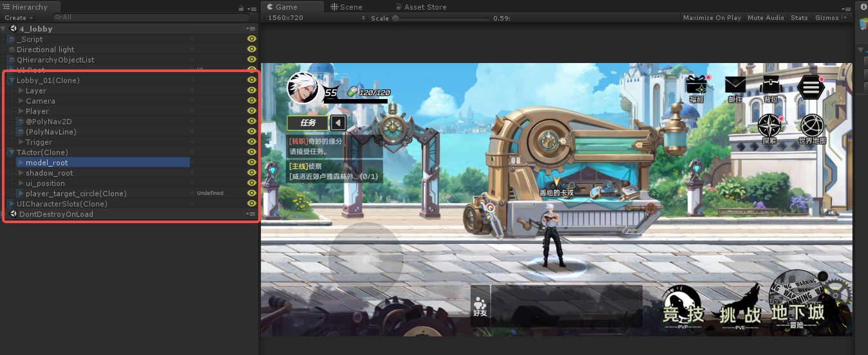Open the Hierarchy panel options menu icon

click(x=252, y=8)
